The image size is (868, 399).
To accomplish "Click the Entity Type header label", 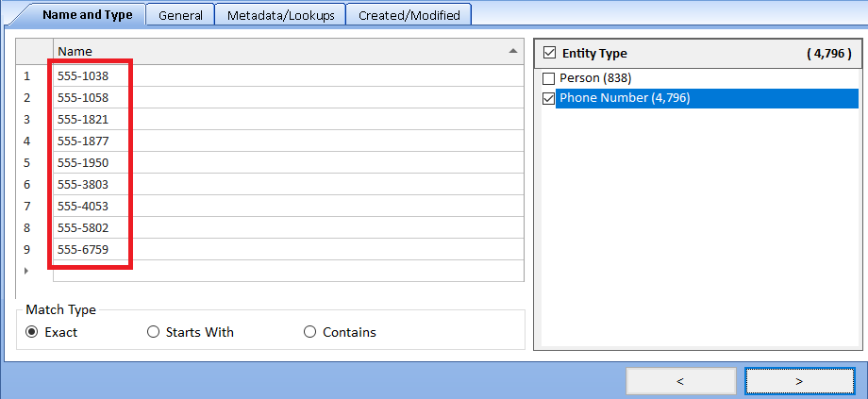I will point(594,53).
